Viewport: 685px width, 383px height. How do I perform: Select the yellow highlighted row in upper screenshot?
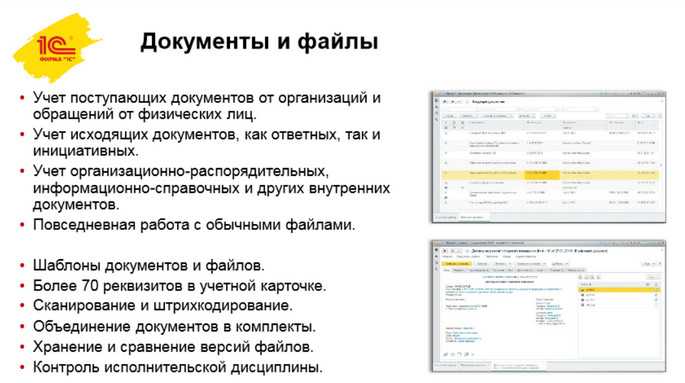pyautogui.click(x=550, y=174)
